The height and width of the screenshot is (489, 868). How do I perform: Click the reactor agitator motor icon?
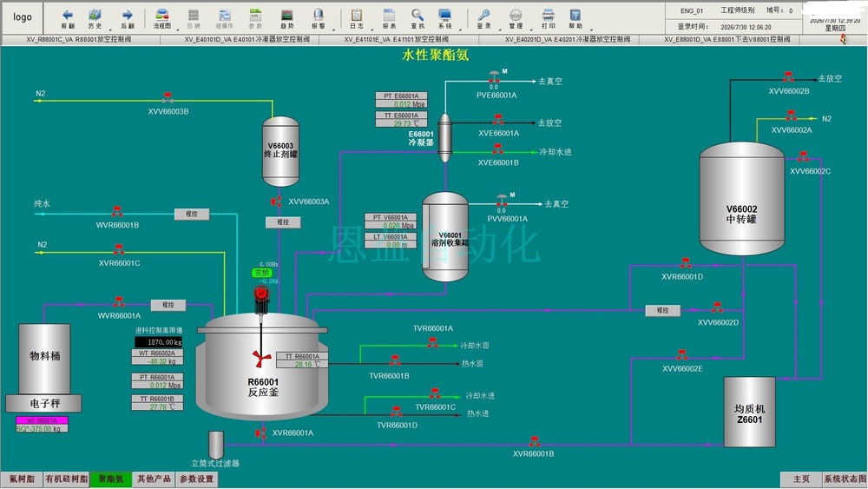click(261, 299)
